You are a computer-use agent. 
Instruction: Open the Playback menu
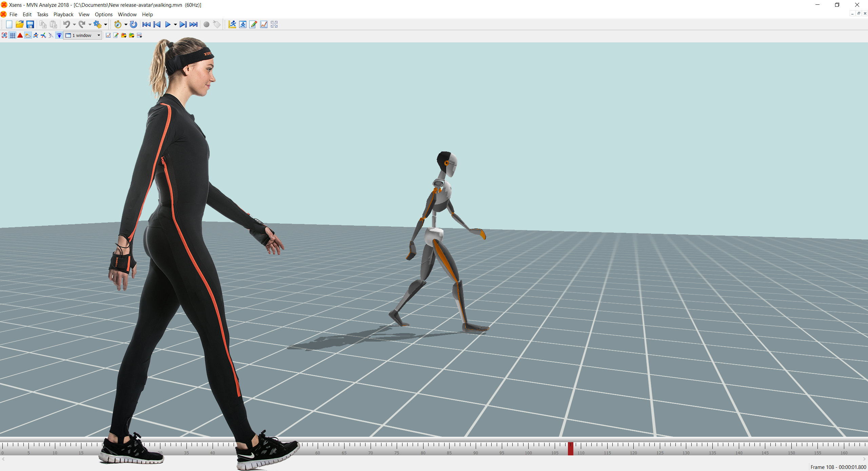[63, 14]
